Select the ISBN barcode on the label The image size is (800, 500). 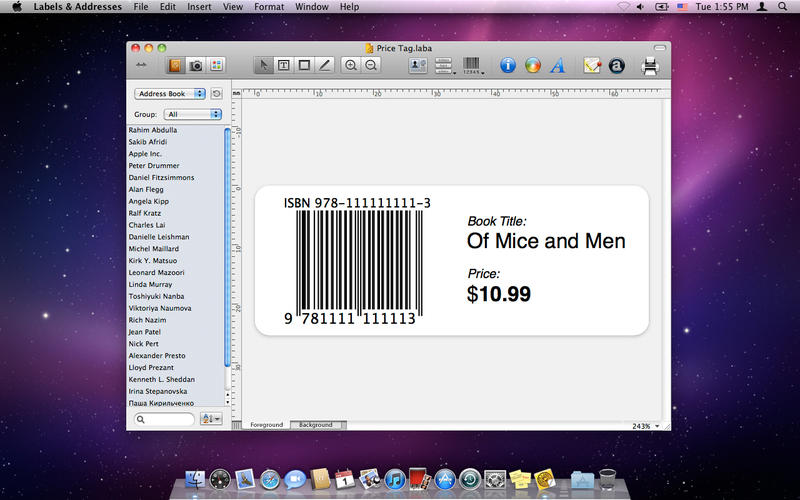click(357, 260)
